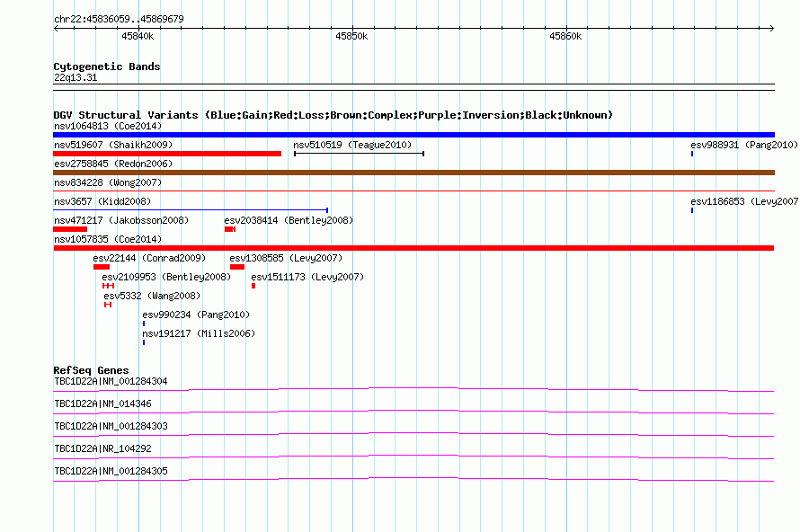Click the nsv834228 (Wong2007) label
This screenshot has width=800, height=532.
click(108, 182)
